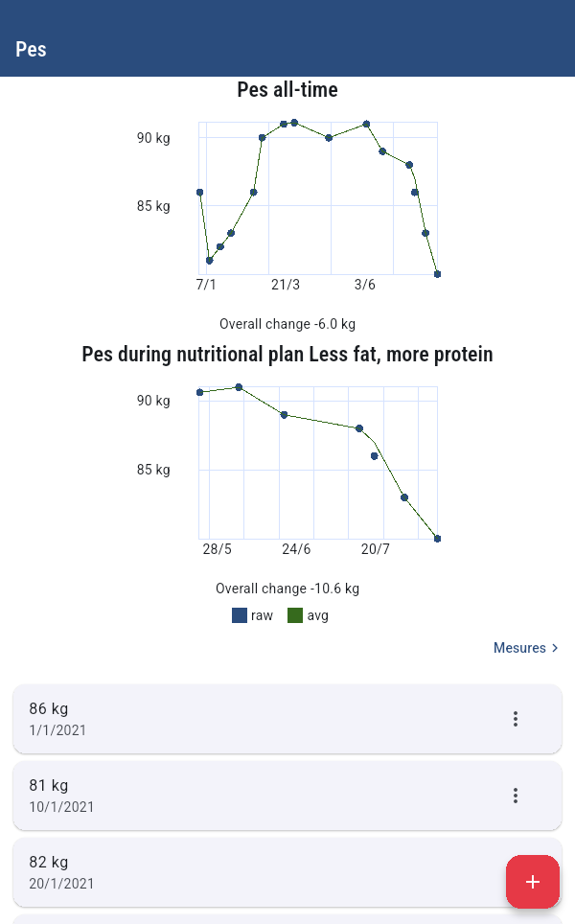Select the 86 kg measurement card
The image size is (575, 924).
pos(259,719)
